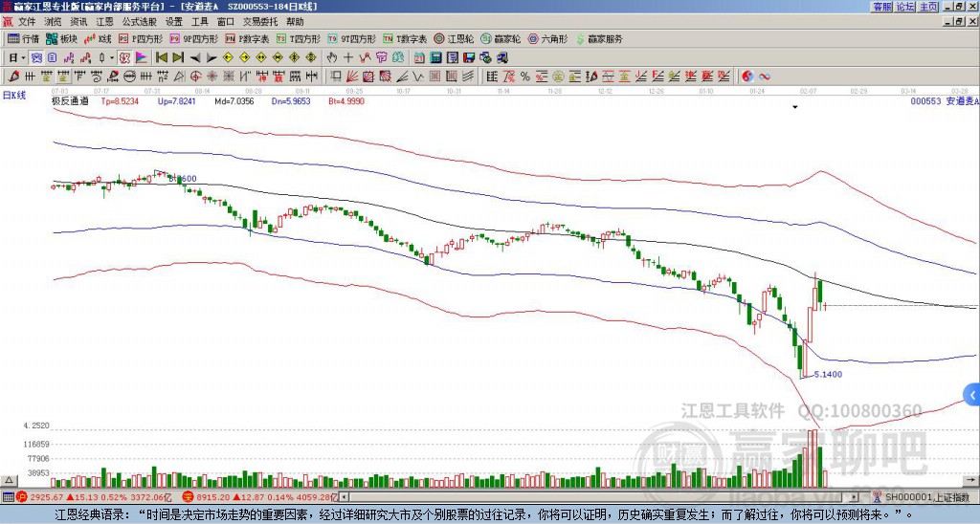
Task: Open the 9T四方形 tool
Action: pyautogui.click(x=351, y=38)
